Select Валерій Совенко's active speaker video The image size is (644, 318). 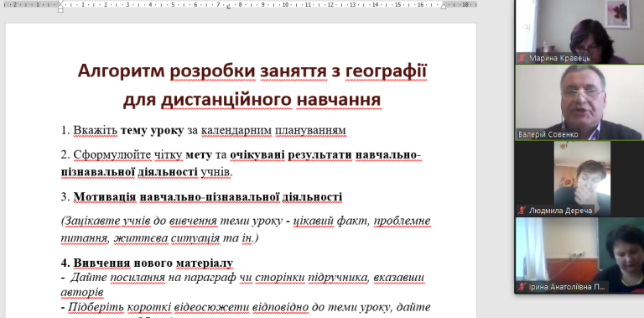579,102
